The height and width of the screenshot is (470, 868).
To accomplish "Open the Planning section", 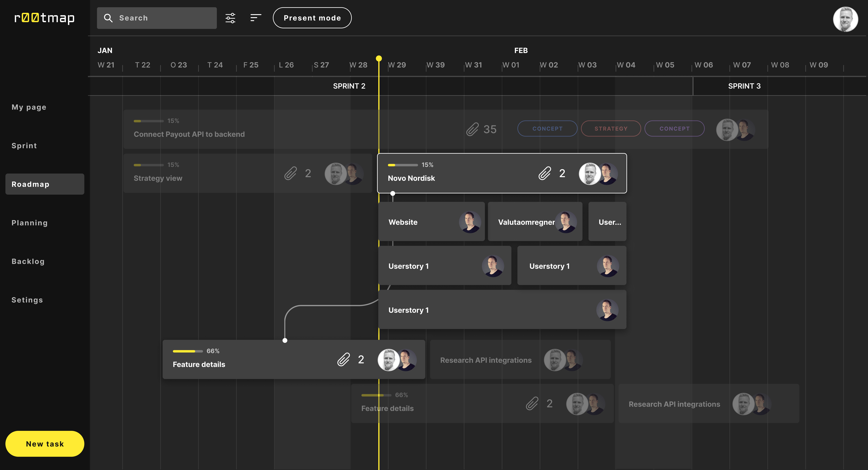I will click(x=30, y=223).
